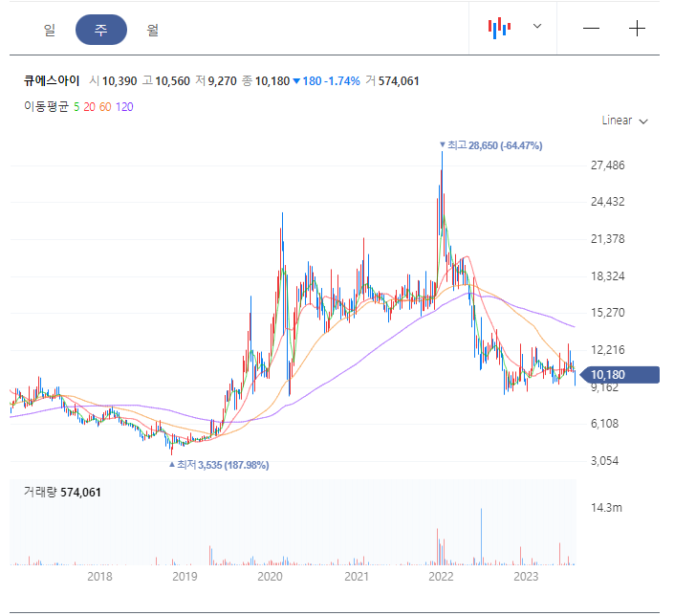Click the 이동평균 label

(47, 106)
